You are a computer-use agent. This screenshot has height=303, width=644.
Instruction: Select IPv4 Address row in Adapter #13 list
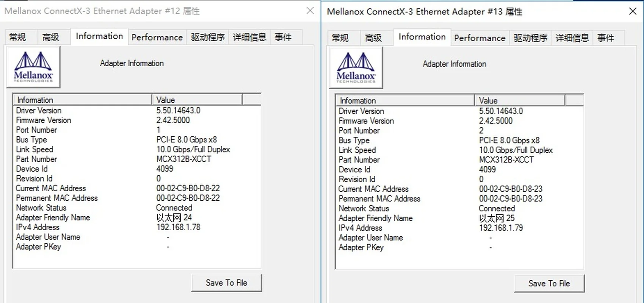(459, 228)
